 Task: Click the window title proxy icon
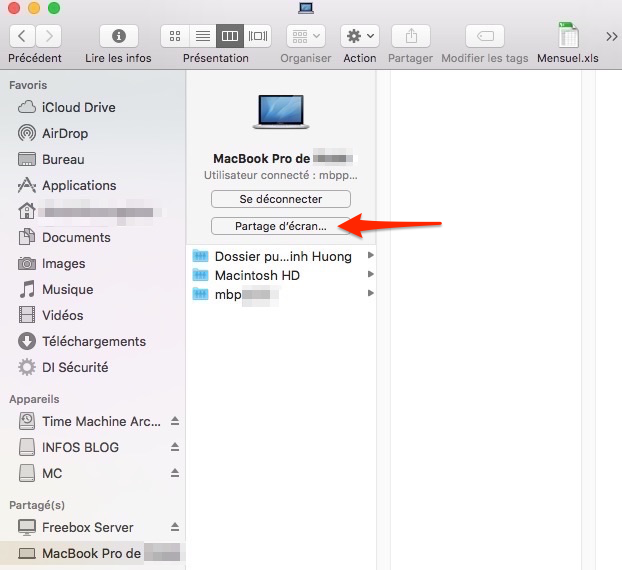click(x=306, y=8)
